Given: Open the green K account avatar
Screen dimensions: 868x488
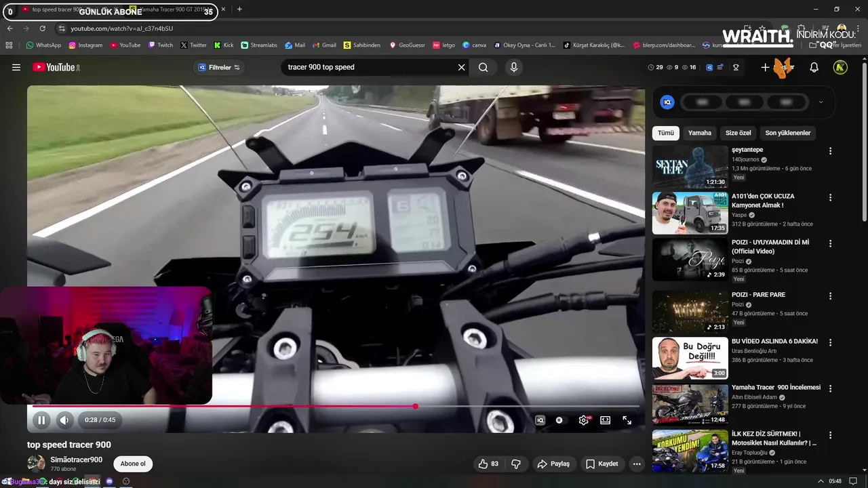Looking at the screenshot, I should click(840, 67).
